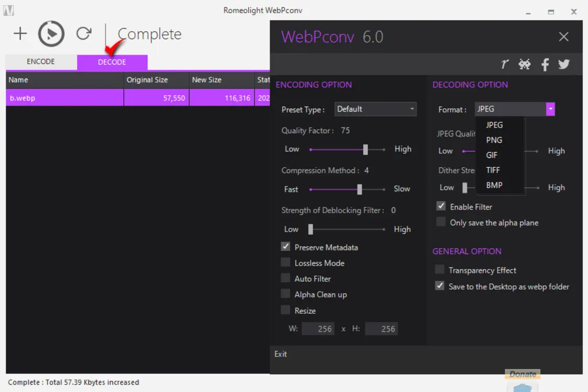Open the Facebook icon
The image size is (588, 392).
point(545,64)
